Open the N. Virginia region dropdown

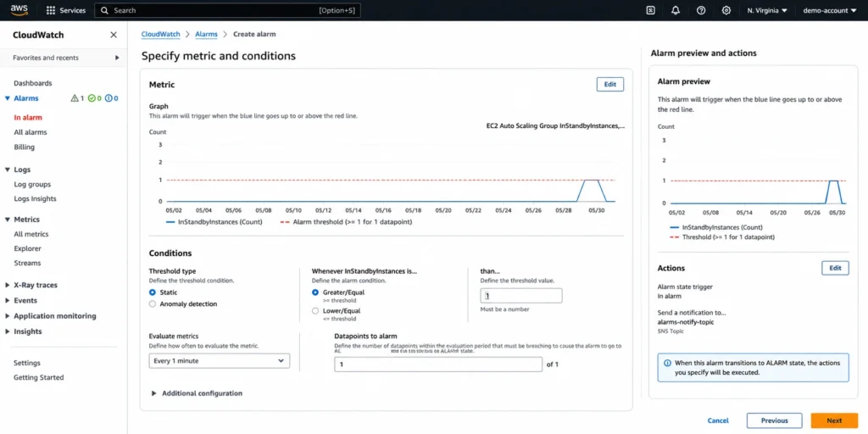[x=766, y=10]
